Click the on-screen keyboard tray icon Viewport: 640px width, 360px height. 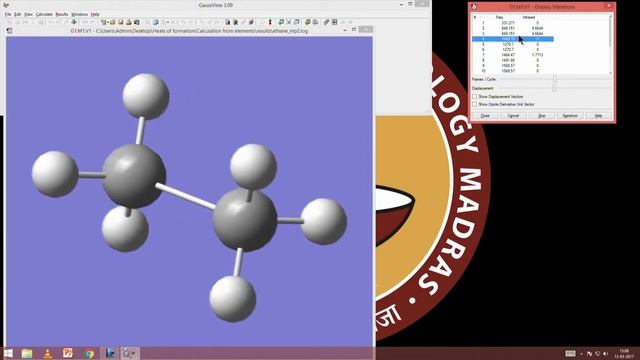pyautogui.click(x=570, y=353)
